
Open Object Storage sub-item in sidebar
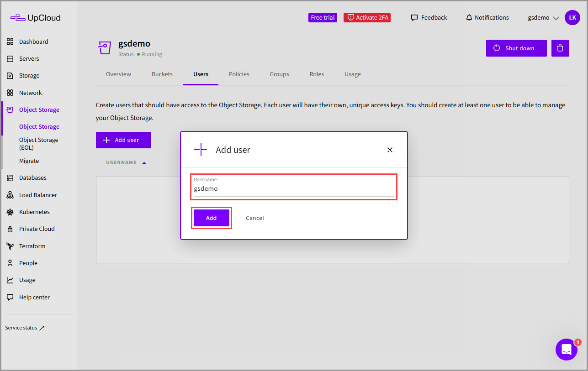pos(39,127)
